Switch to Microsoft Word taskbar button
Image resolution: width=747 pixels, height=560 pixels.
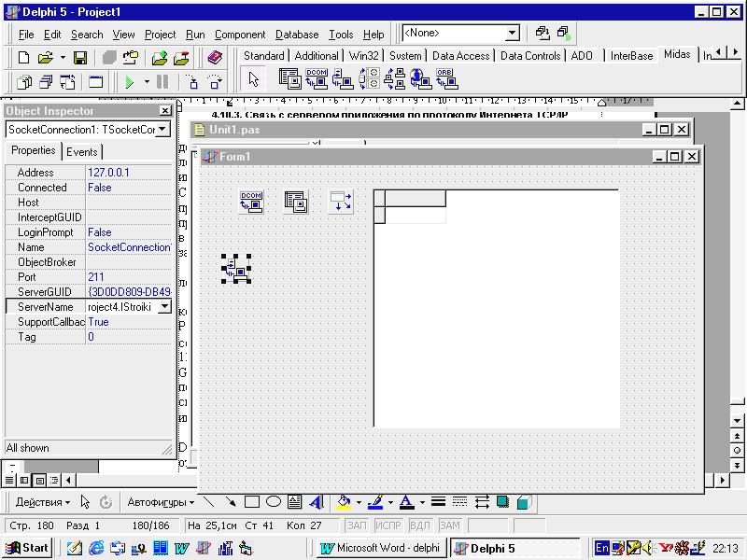381,548
